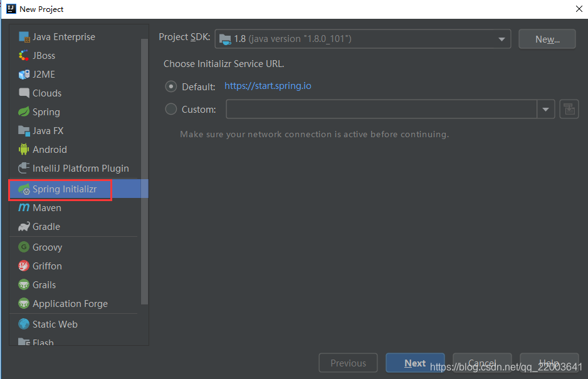The height and width of the screenshot is (379, 588).
Task: Select the Application Forge icon
Action: tap(24, 303)
